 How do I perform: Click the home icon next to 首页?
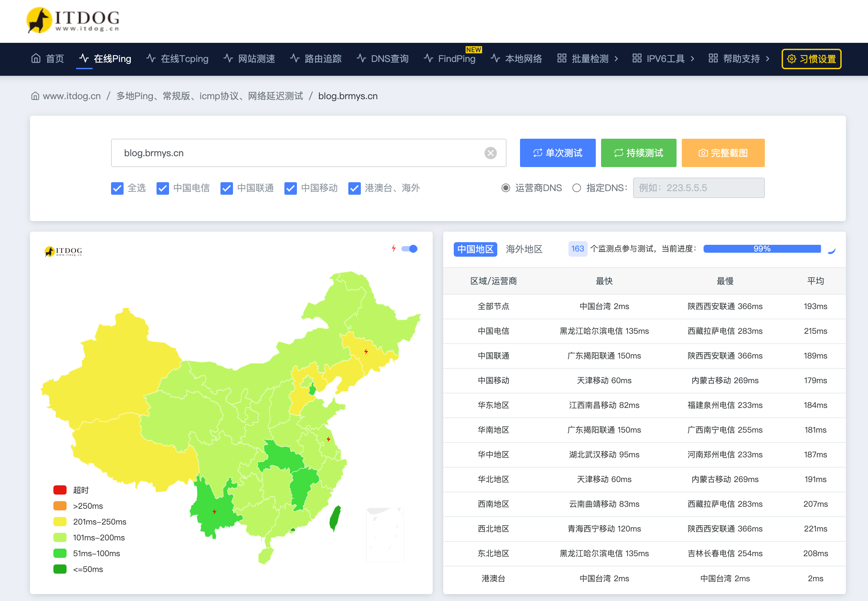tap(36, 58)
